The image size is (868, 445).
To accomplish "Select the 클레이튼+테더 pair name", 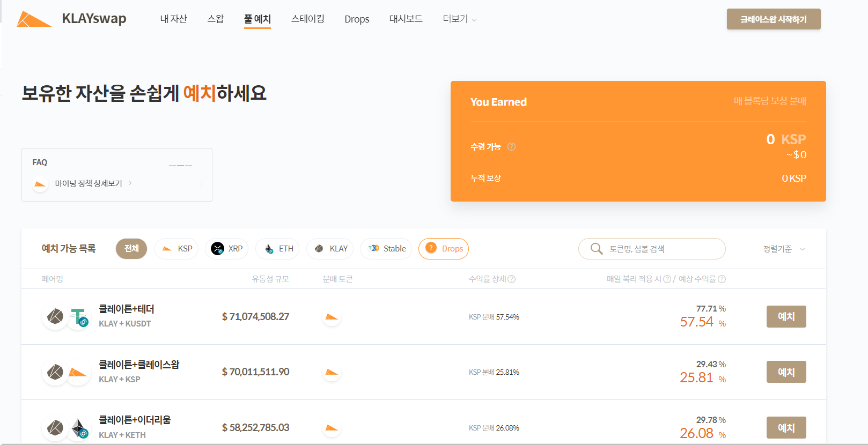I will pos(127,309).
